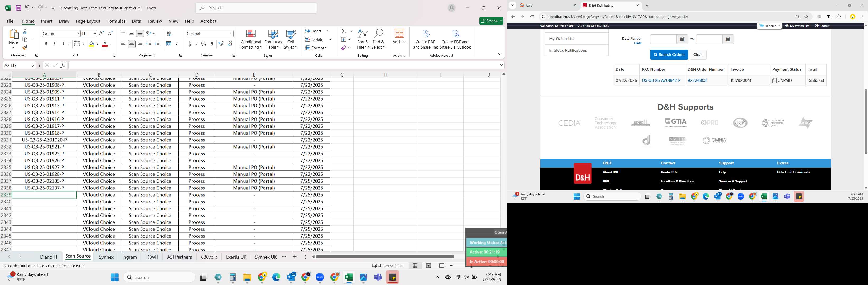The height and width of the screenshot is (285, 868).
Task: Click the Insert Function fx icon
Action: click(63, 65)
